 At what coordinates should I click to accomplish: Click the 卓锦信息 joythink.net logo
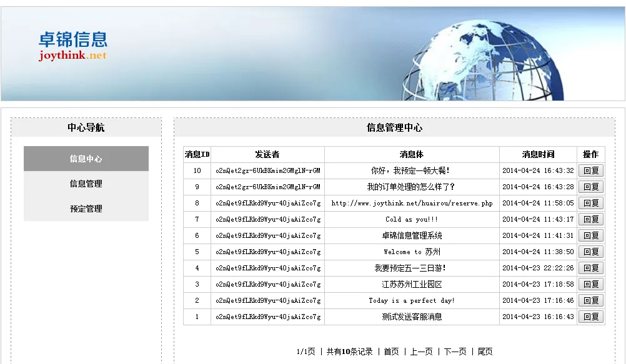73,46
